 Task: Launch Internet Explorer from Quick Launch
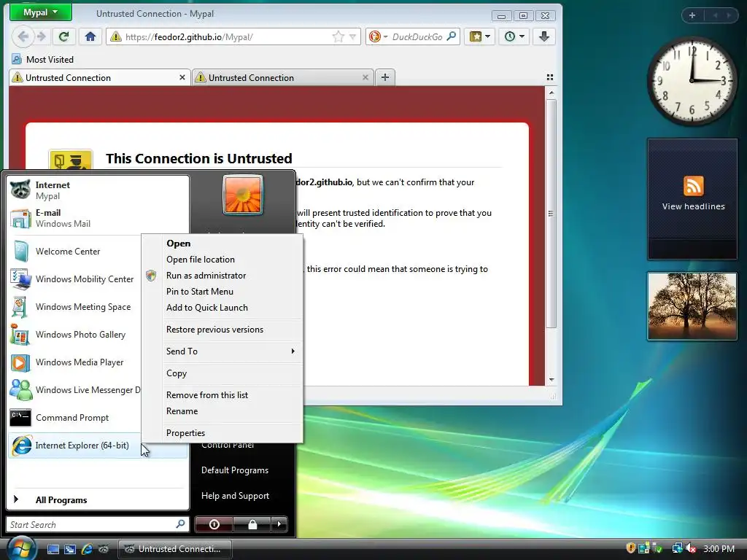(x=87, y=549)
